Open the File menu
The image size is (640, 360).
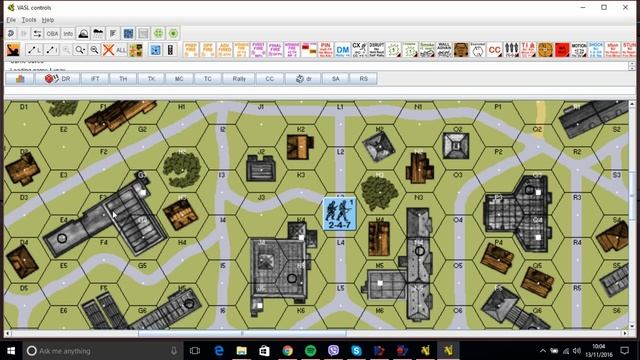click(x=11, y=20)
